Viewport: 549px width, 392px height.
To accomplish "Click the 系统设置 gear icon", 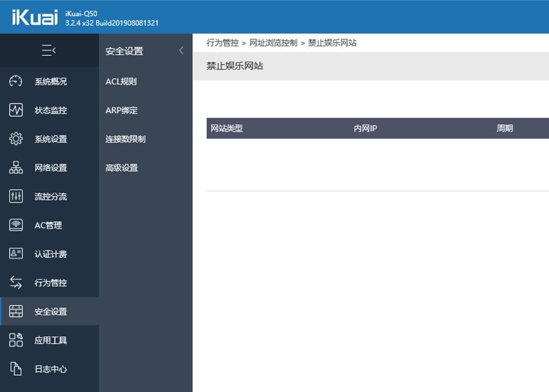I will point(15,139).
